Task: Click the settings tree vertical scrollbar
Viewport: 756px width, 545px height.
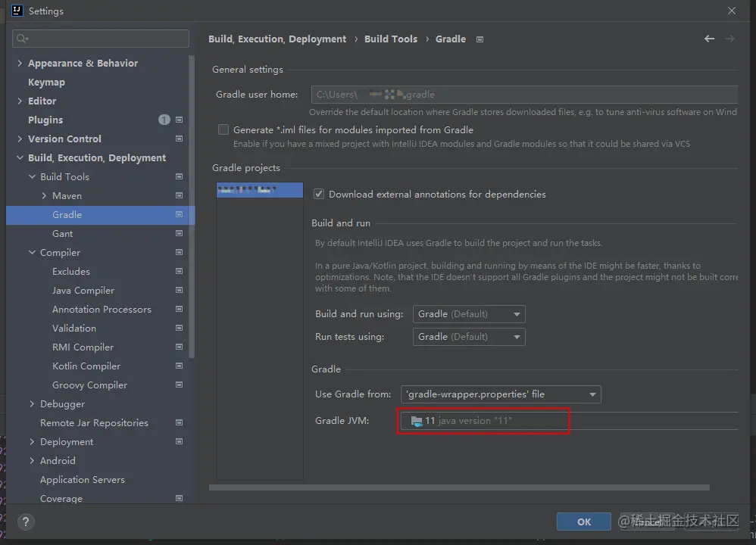Action: pyautogui.click(x=192, y=207)
